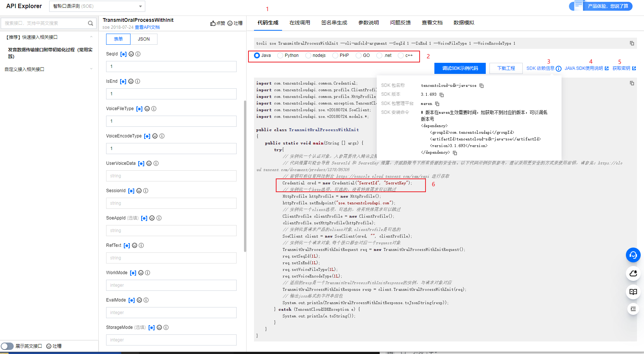Switch to the 查看文档 tab

pos(432,23)
